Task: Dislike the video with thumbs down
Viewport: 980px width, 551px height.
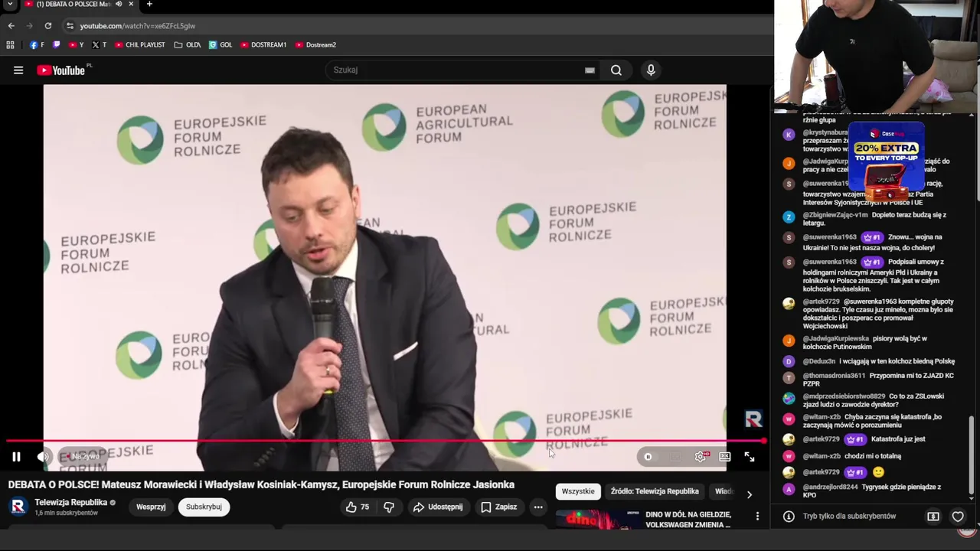Action: (389, 507)
